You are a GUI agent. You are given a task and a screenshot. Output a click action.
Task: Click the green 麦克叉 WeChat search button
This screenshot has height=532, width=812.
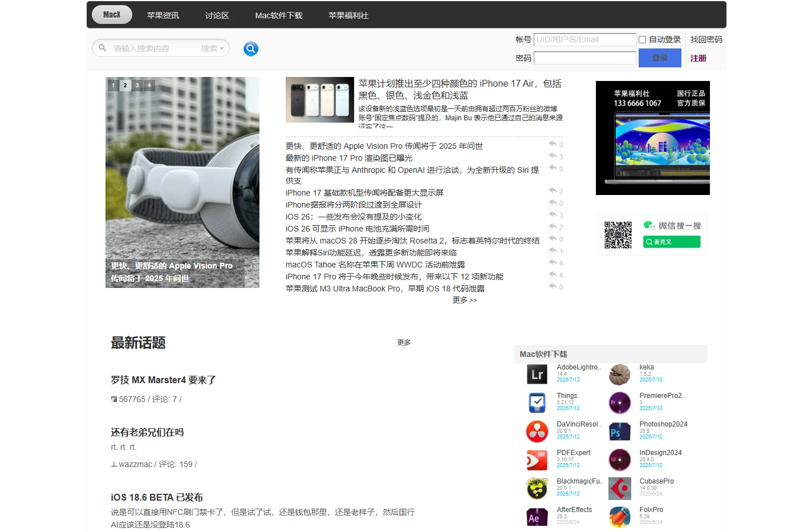click(672, 242)
